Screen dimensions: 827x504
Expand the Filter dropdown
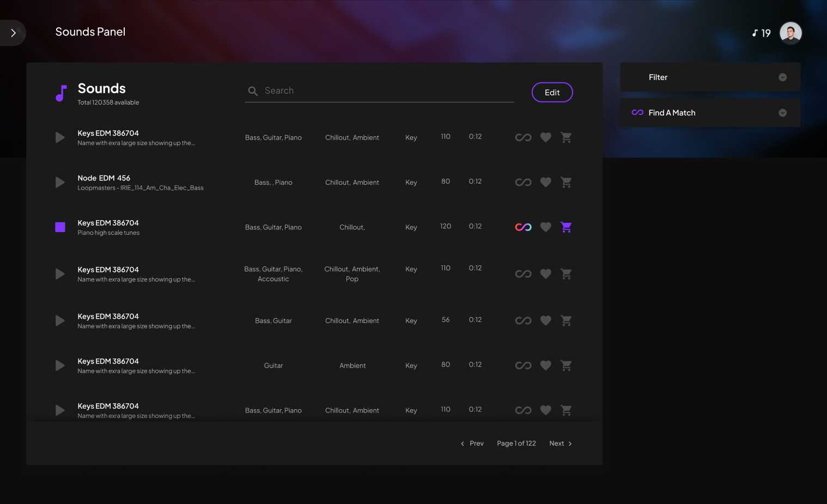coord(710,77)
